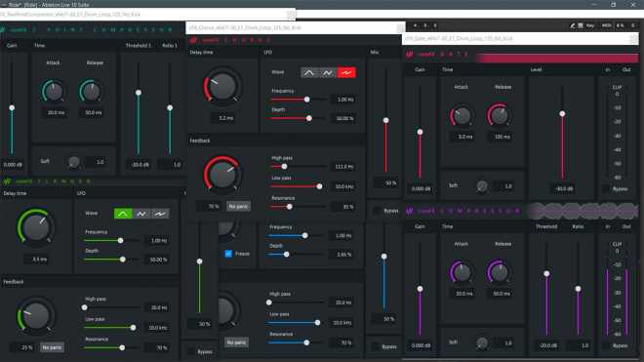Click No panic in the Flanger feedback
Screen dimensions: 644x362
click(52, 347)
